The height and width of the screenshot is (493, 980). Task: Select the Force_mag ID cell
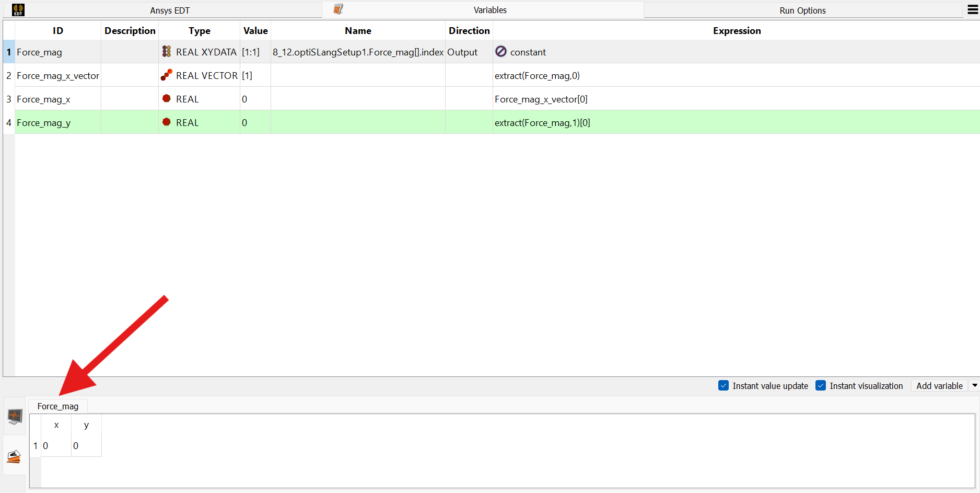(x=58, y=52)
